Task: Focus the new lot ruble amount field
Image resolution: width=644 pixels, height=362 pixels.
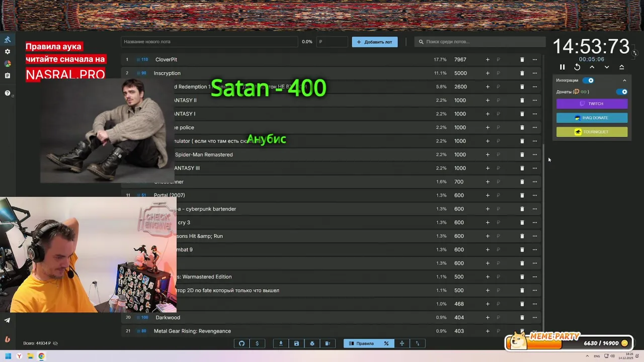Action: point(332,42)
